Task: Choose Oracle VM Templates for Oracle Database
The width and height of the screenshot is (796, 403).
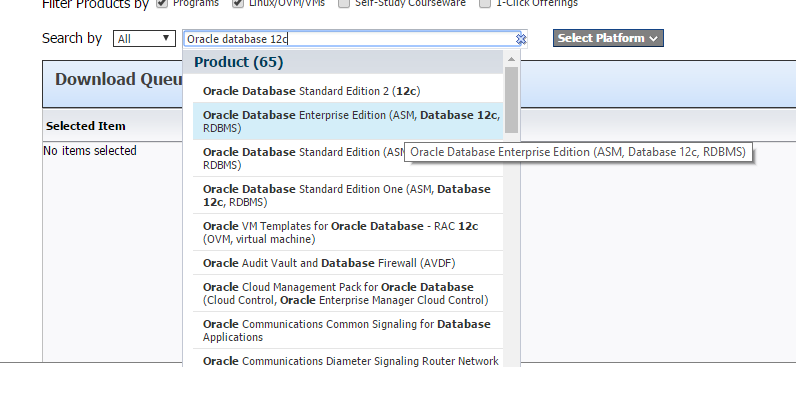Action: pos(343,232)
